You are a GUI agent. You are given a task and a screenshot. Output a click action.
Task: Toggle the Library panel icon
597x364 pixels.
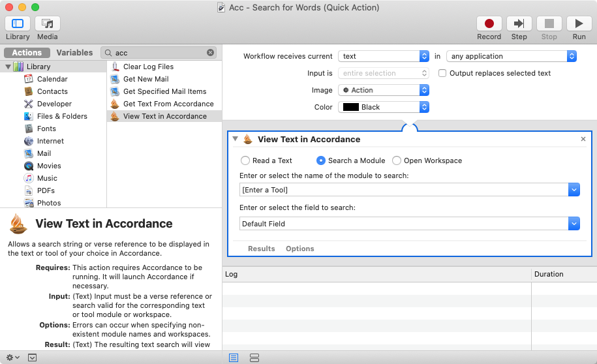point(18,24)
